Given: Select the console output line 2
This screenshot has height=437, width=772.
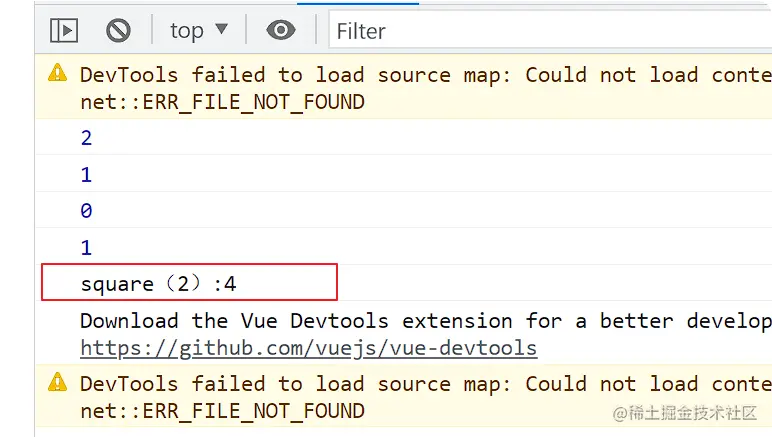Looking at the screenshot, I should click(x=404, y=137).
